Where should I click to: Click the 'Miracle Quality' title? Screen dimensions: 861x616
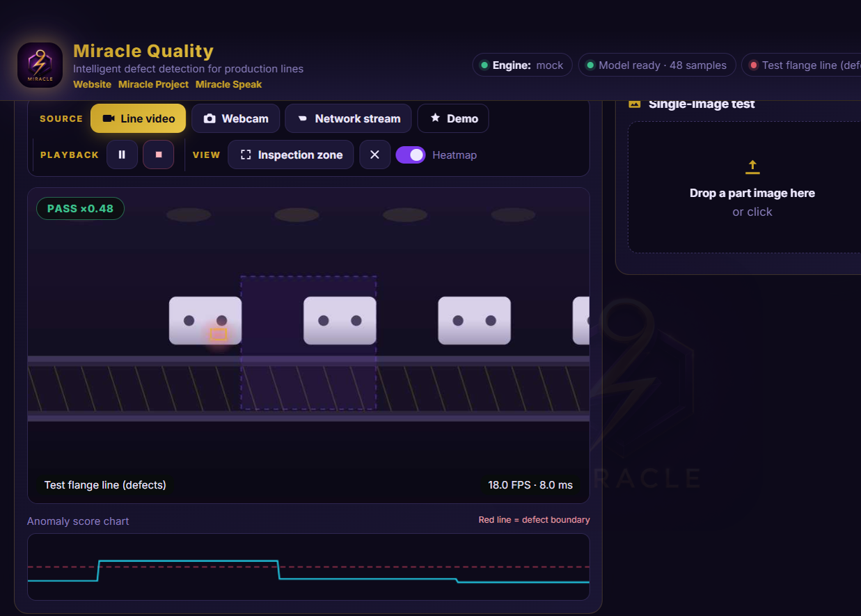[x=143, y=51]
